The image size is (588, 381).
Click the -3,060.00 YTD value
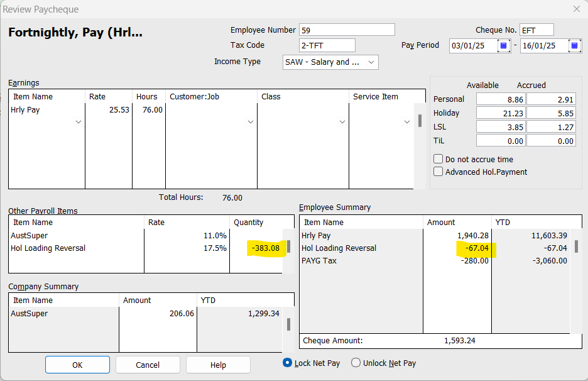point(550,260)
